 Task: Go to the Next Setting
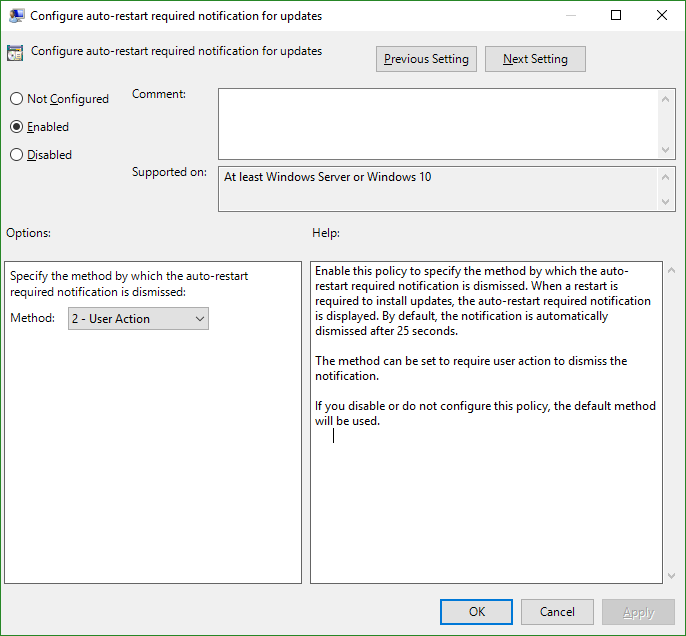click(x=535, y=59)
